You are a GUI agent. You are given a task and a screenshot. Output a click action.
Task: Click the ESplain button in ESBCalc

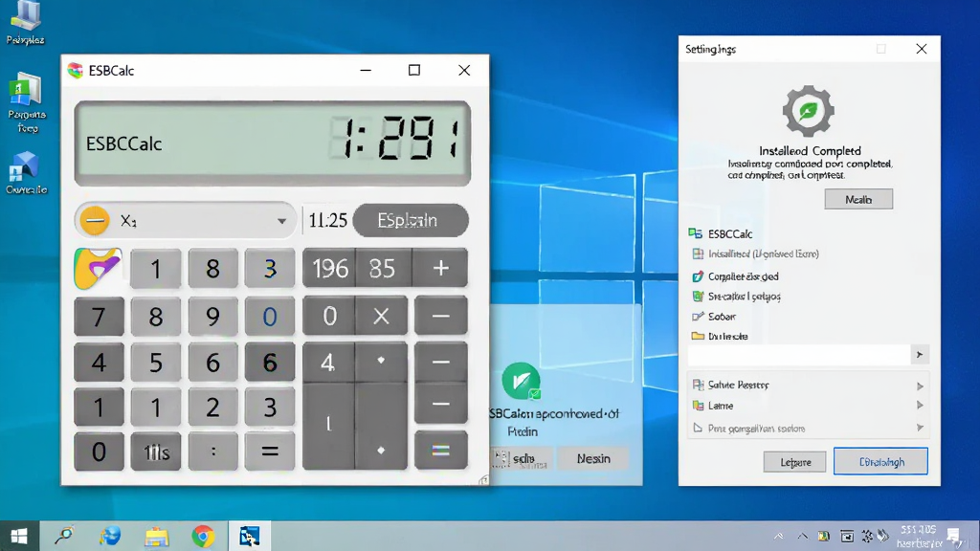[x=411, y=221]
